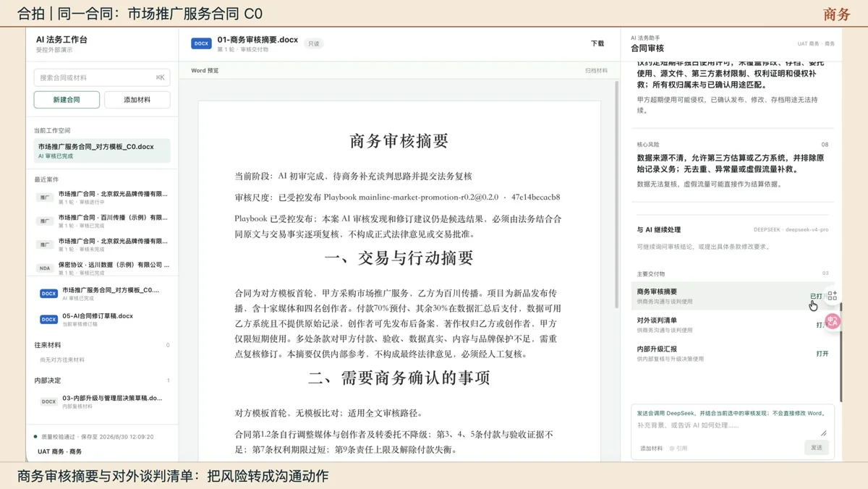Click heading 一、交易与行动摘要

(x=399, y=258)
